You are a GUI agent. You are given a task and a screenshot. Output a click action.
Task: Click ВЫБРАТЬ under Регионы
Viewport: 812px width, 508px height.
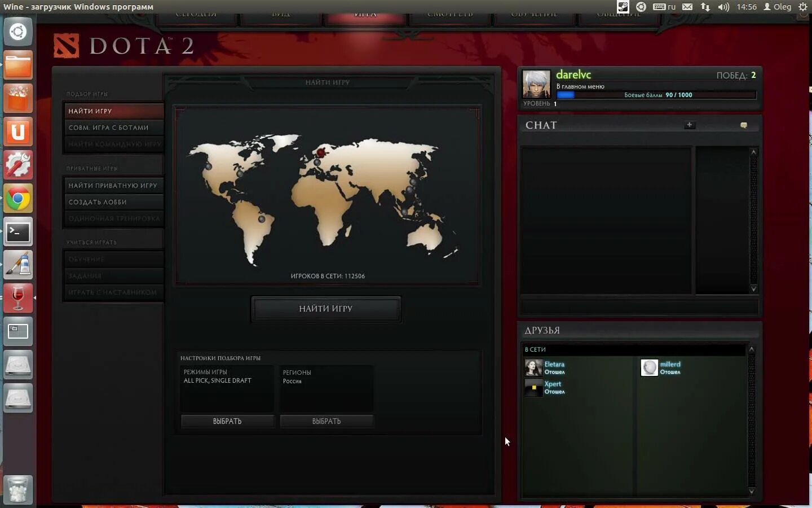[326, 421]
